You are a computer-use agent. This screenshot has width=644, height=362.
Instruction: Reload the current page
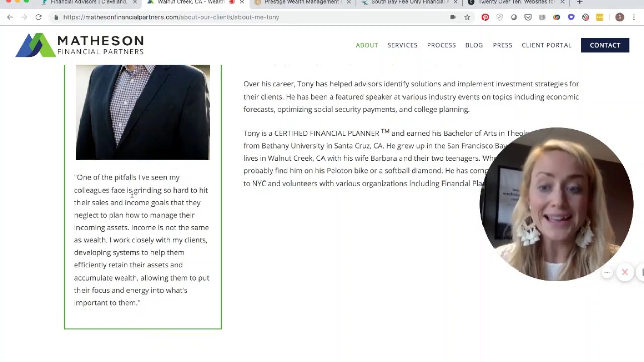point(38,17)
